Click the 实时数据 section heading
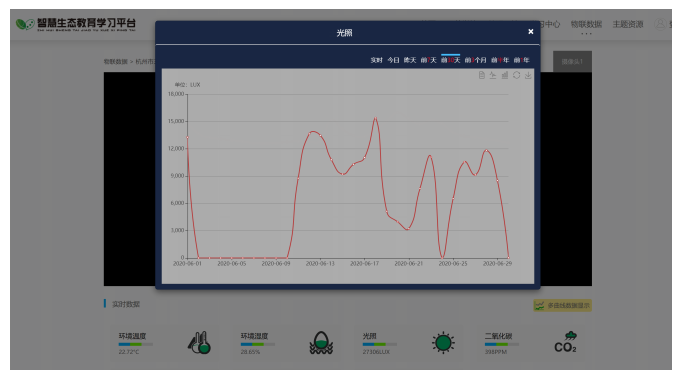 point(126,304)
